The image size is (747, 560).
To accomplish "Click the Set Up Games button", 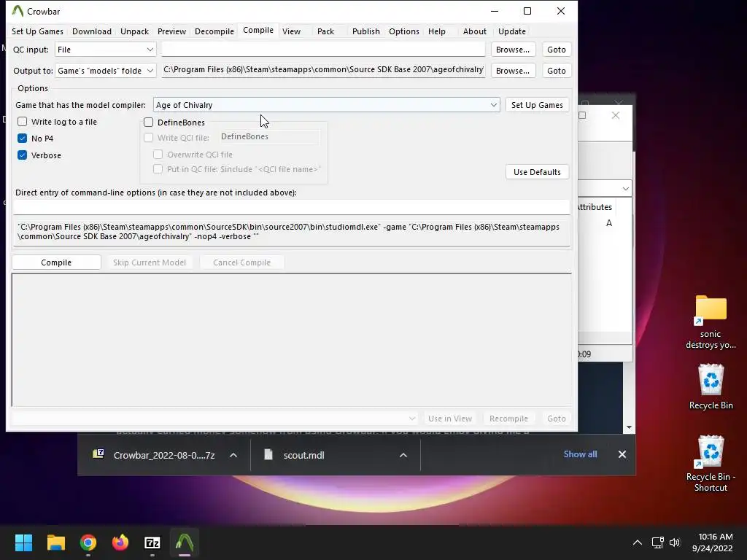I will tap(537, 105).
